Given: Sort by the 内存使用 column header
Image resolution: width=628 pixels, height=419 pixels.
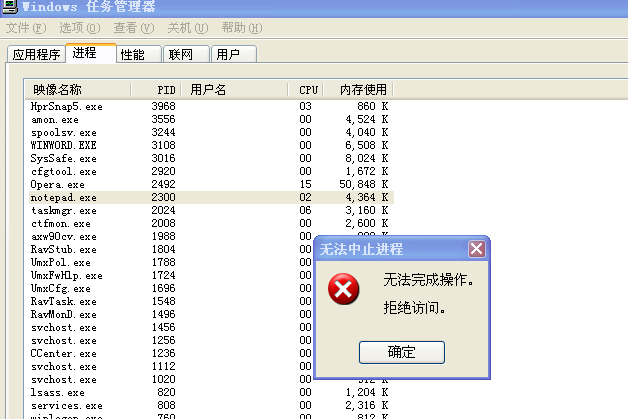Looking at the screenshot, I should point(358,89).
